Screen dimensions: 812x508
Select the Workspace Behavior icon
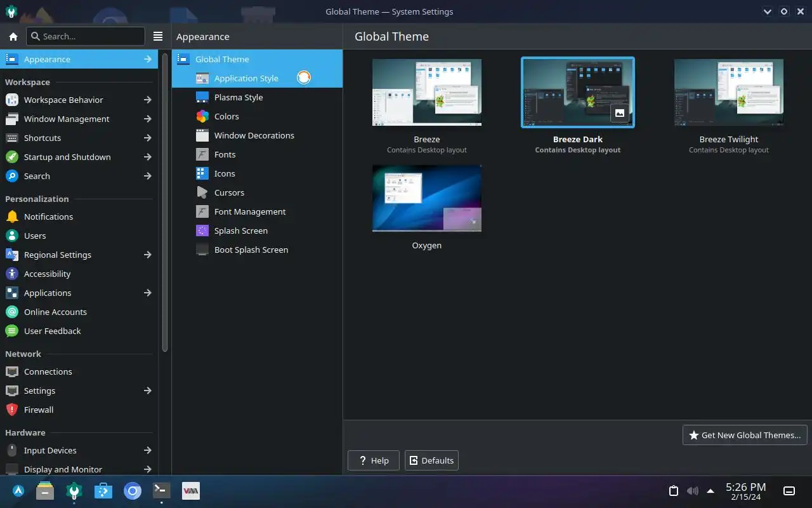[12, 100]
